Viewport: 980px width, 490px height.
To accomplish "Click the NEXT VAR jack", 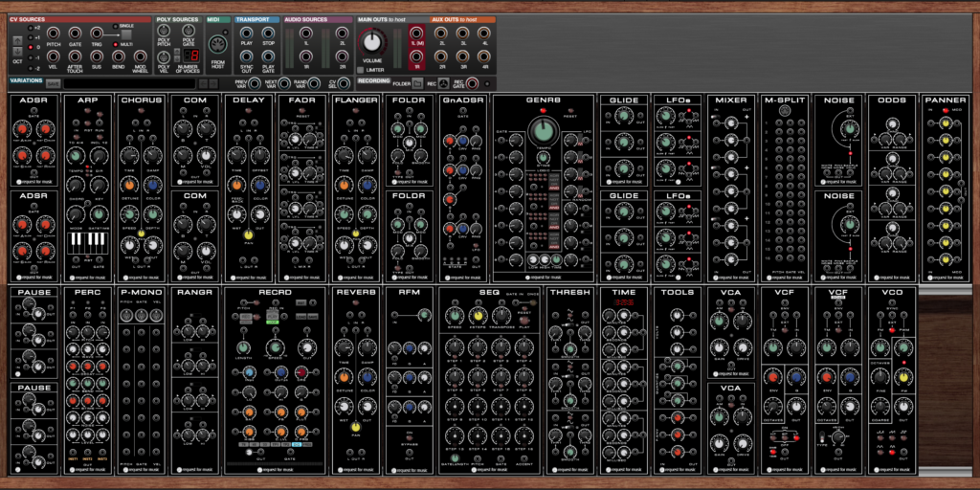I will click(283, 83).
